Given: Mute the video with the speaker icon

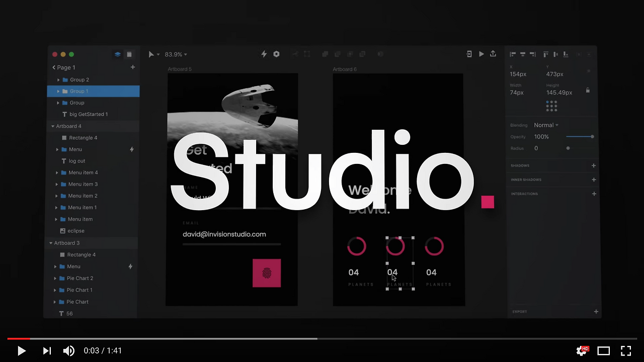Looking at the screenshot, I should [x=69, y=350].
